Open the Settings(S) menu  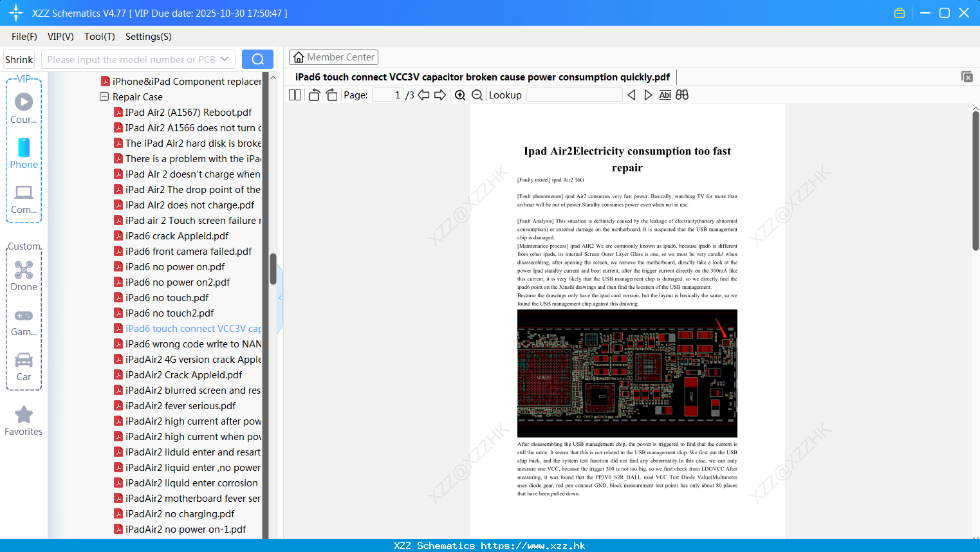[149, 37]
